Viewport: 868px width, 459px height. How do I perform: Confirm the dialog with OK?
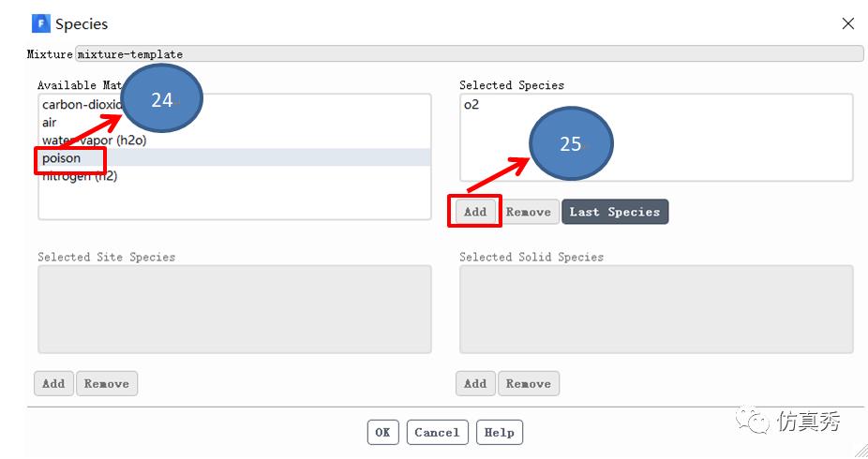[382, 432]
